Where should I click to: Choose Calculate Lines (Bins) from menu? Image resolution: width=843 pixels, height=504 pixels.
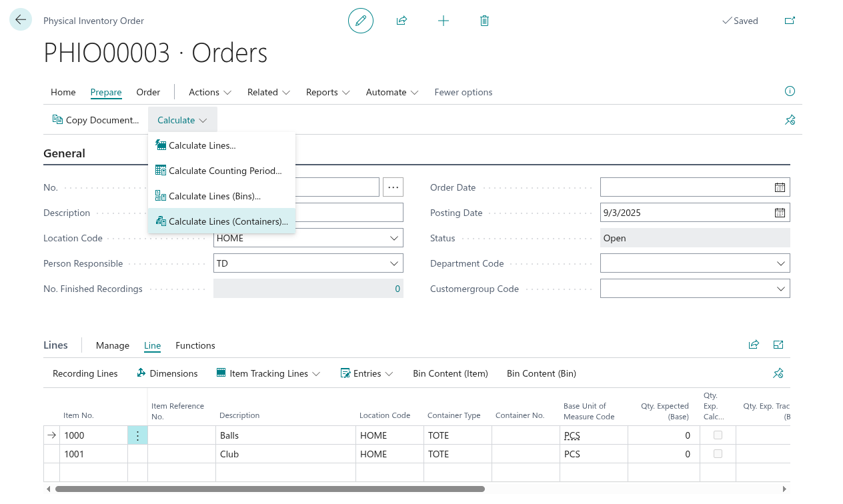(x=214, y=196)
